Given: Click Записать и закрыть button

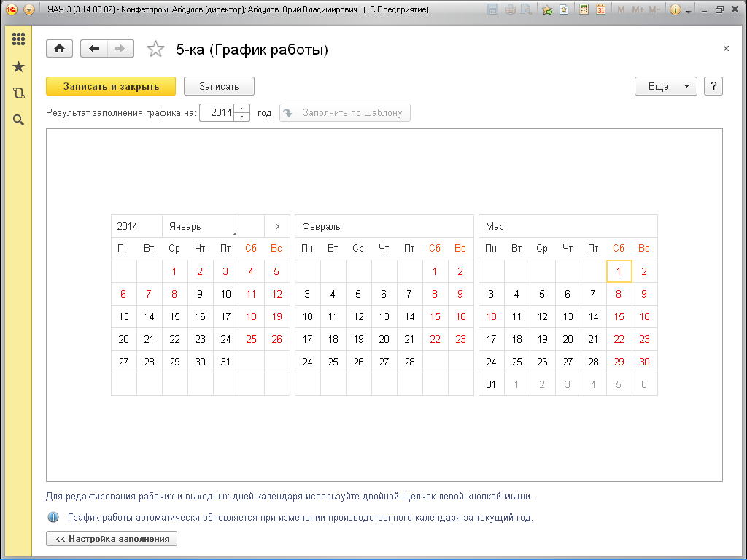Looking at the screenshot, I should click(111, 86).
